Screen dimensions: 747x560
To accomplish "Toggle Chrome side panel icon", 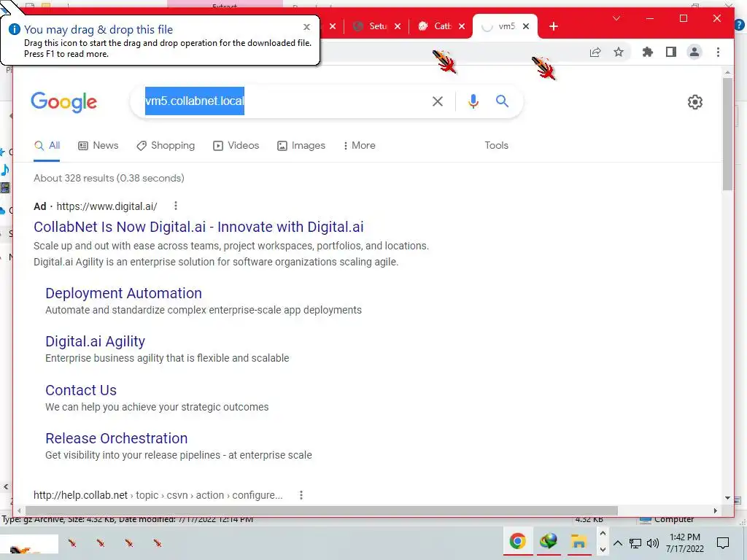I will click(671, 52).
